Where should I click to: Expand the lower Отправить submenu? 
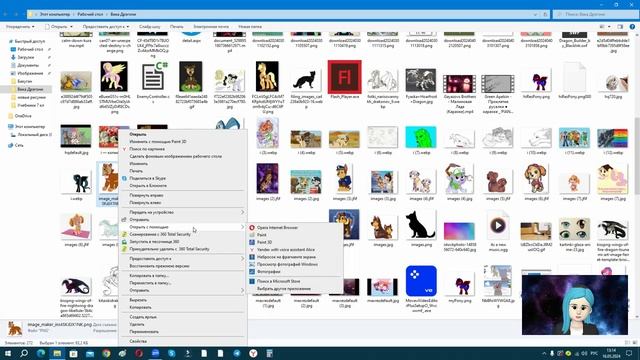tap(183, 290)
